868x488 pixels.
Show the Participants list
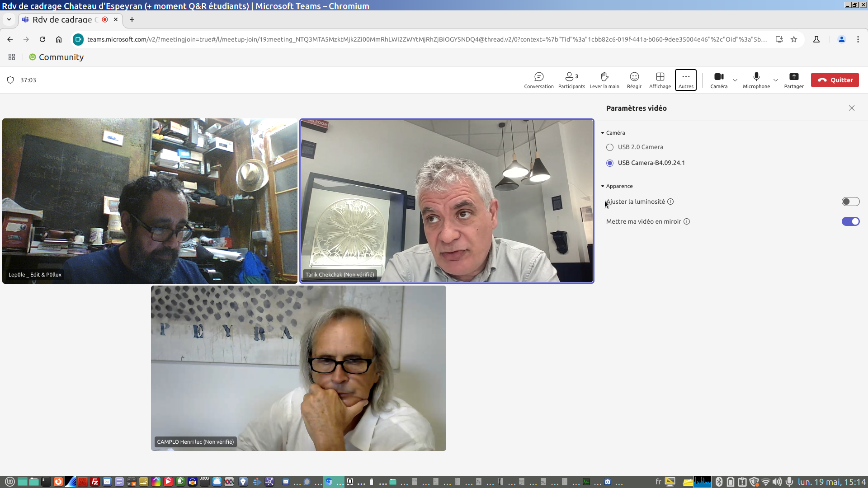571,80
